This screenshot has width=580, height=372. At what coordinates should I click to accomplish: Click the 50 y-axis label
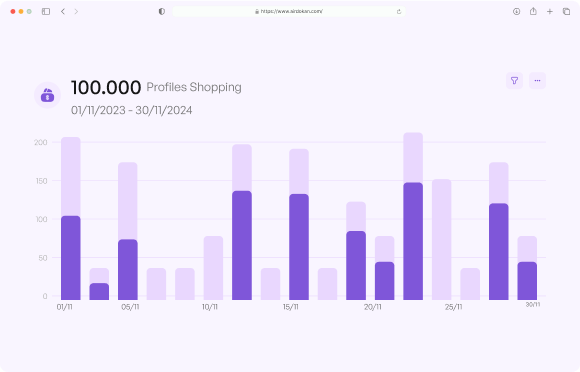(43, 258)
